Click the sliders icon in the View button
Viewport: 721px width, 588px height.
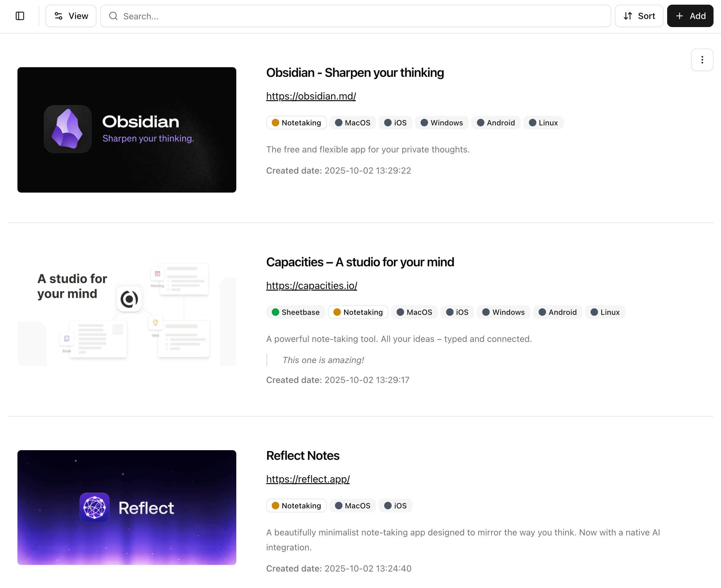pyautogui.click(x=59, y=16)
